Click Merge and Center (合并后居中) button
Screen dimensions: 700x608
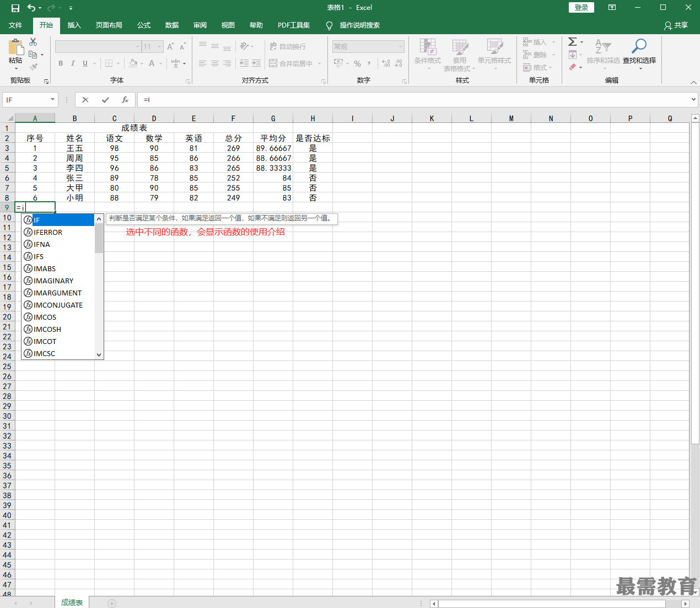pyautogui.click(x=290, y=63)
